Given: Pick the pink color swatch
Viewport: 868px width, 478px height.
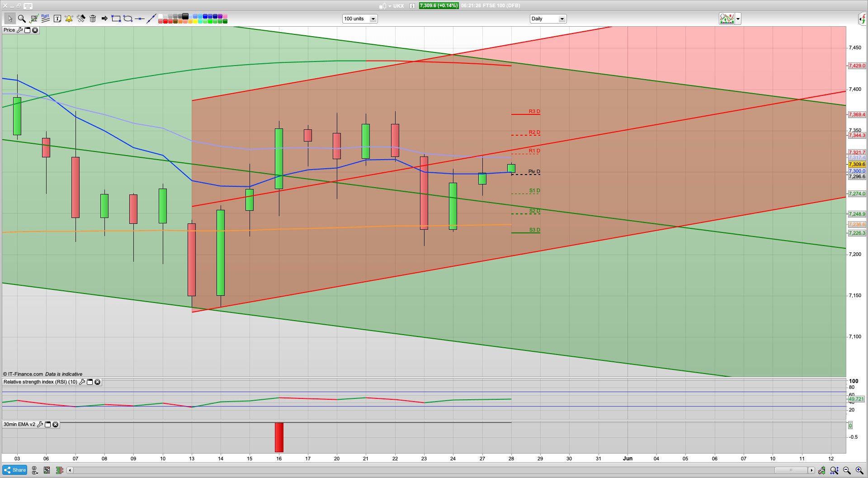Looking at the screenshot, I should tap(225, 16).
